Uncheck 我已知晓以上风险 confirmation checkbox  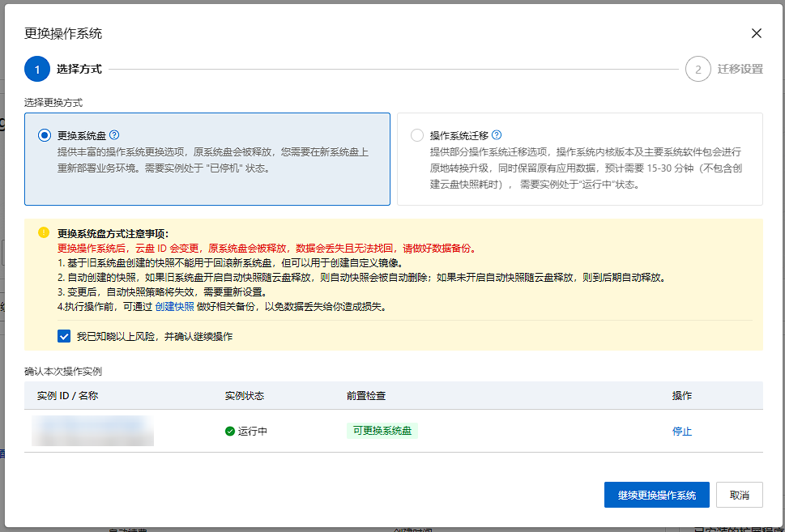[x=64, y=336]
